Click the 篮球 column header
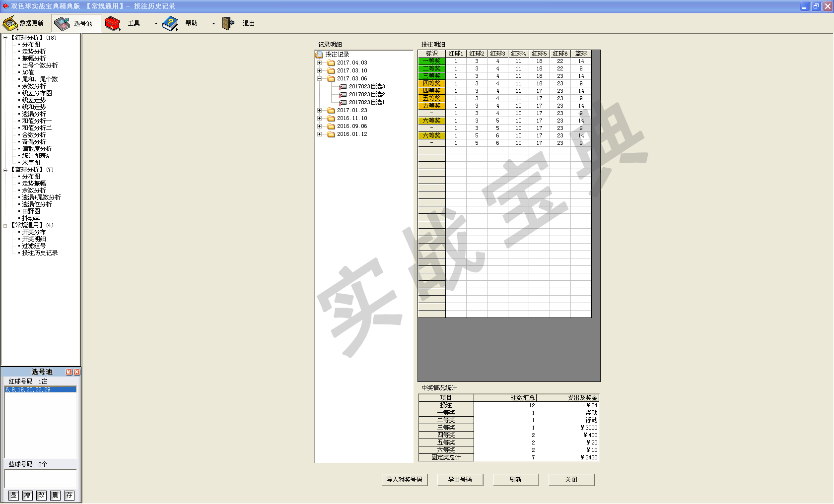This screenshot has width=834, height=504. [581, 54]
